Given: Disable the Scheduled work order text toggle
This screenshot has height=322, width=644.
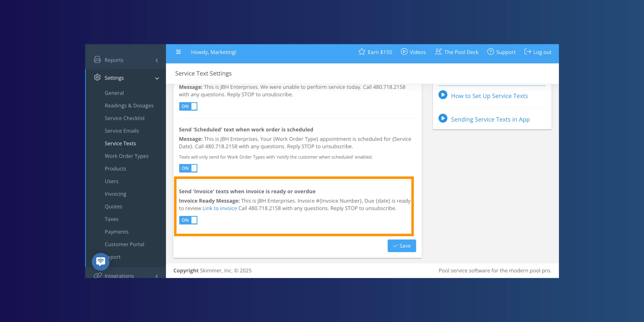Looking at the screenshot, I should [x=188, y=168].
